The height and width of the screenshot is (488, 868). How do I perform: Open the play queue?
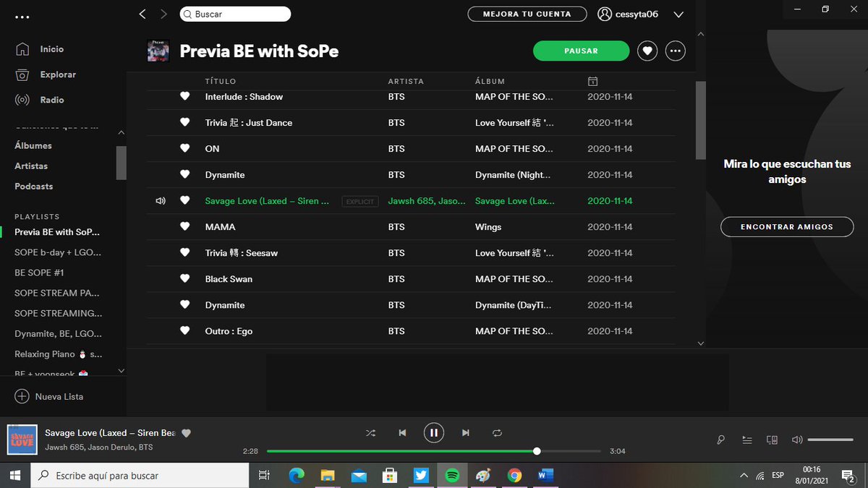(x=747, y=440)
